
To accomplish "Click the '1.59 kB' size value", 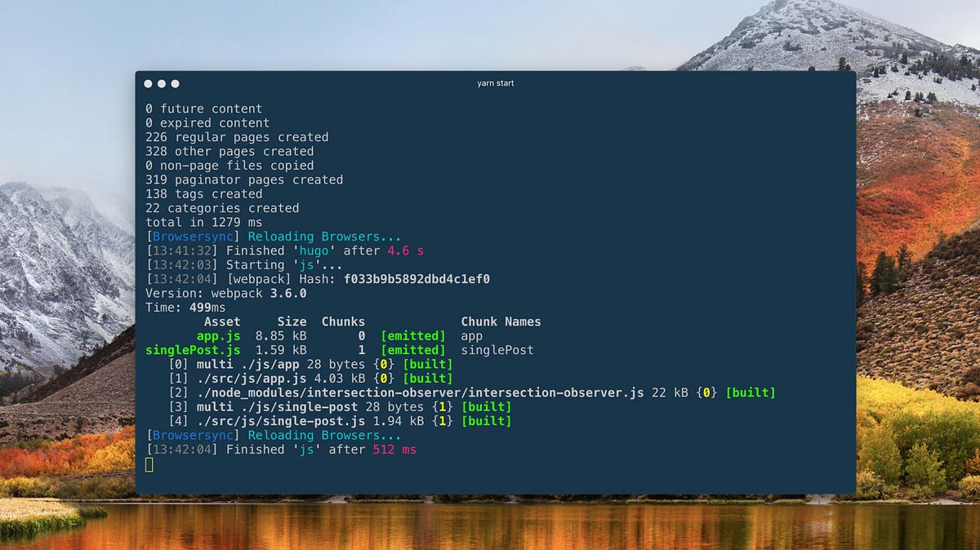I will tap(281, 350).
